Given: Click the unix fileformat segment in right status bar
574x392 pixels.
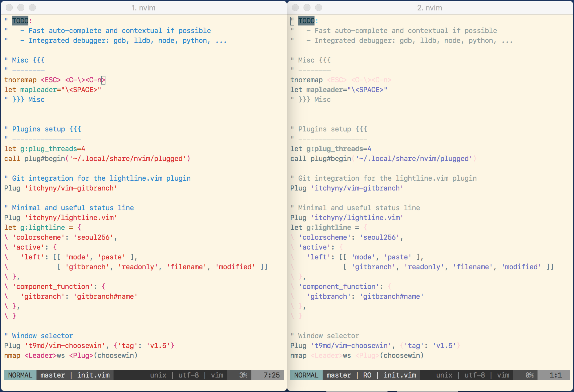Looking at the screenshot, I should (x=445, y=375).
